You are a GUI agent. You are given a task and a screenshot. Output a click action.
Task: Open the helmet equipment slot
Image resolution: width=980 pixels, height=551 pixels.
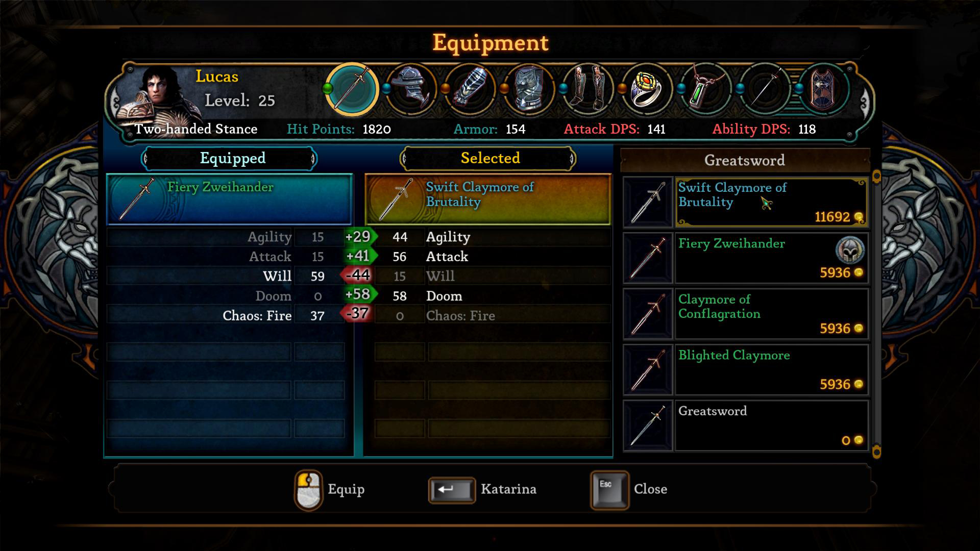tap(411, 90)
